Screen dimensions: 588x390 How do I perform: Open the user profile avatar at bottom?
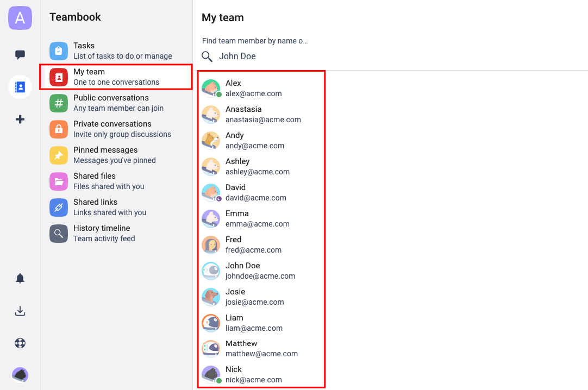20,375
